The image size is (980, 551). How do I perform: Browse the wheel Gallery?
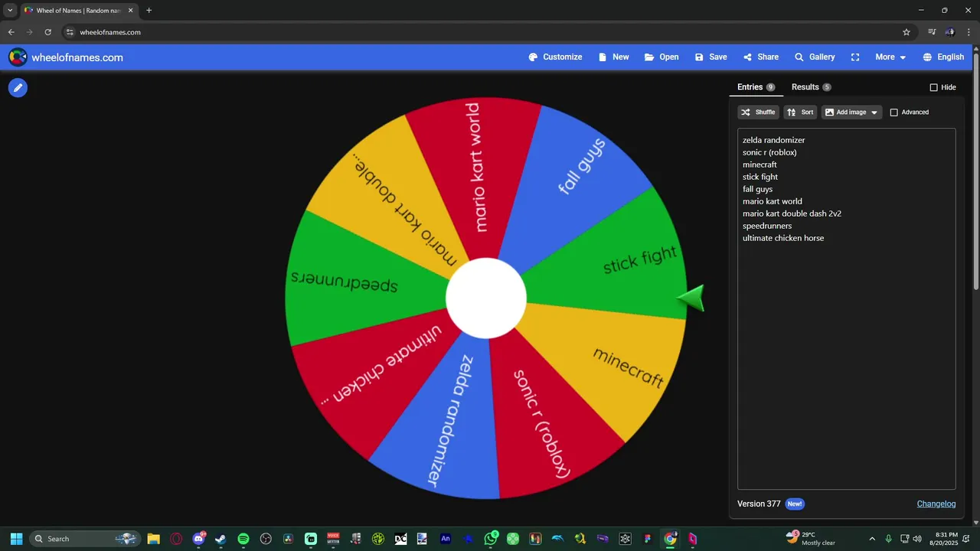point(815,57)
